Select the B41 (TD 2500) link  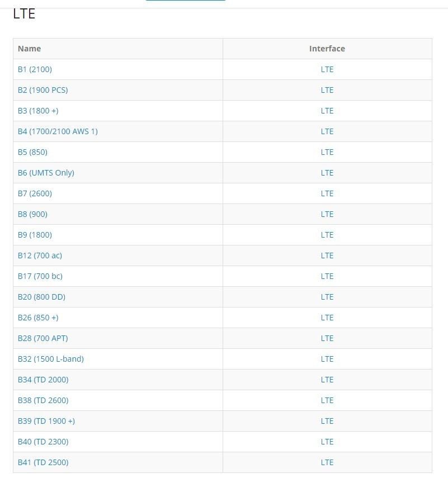point(43,462)
